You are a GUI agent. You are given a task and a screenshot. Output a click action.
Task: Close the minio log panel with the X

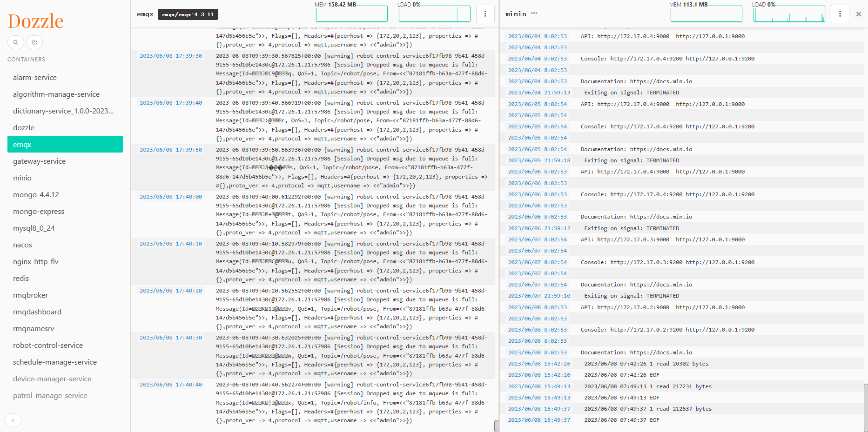(x=858, y=14)
